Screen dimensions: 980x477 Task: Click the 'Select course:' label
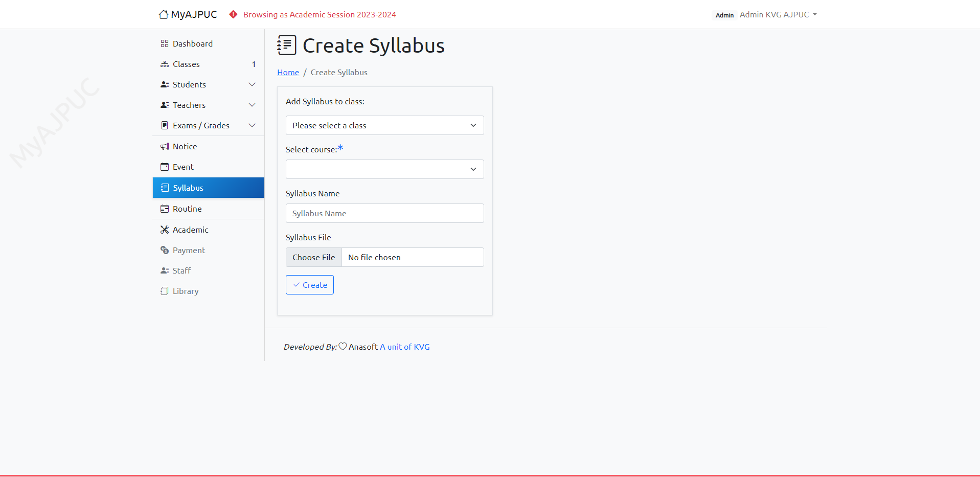click(311, 149)
